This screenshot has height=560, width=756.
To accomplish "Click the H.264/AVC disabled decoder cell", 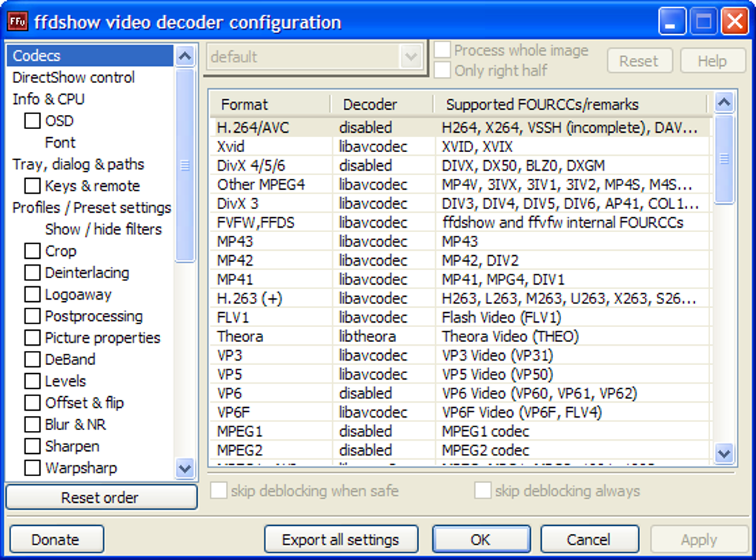I will tap(383, 128).
